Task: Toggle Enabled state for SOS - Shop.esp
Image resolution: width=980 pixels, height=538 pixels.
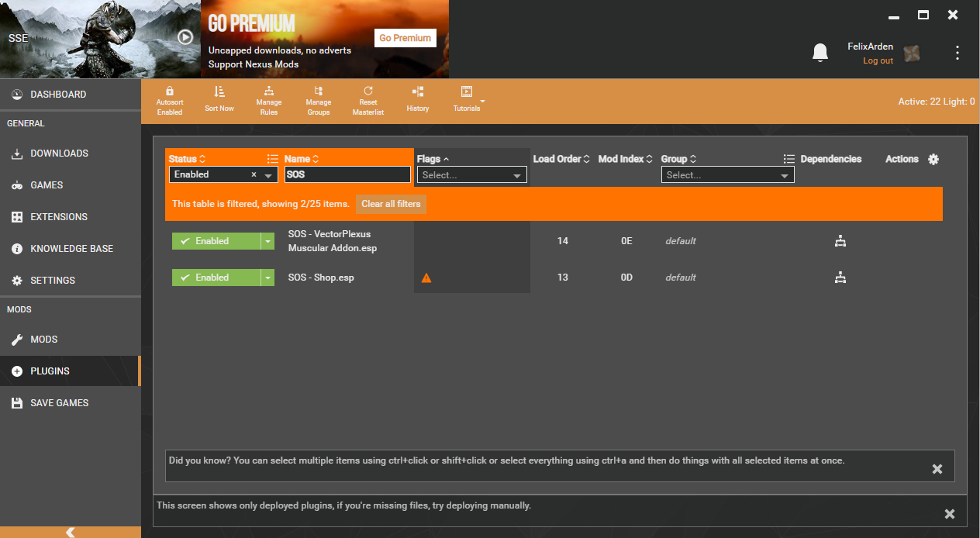Action: click(216, 278)
